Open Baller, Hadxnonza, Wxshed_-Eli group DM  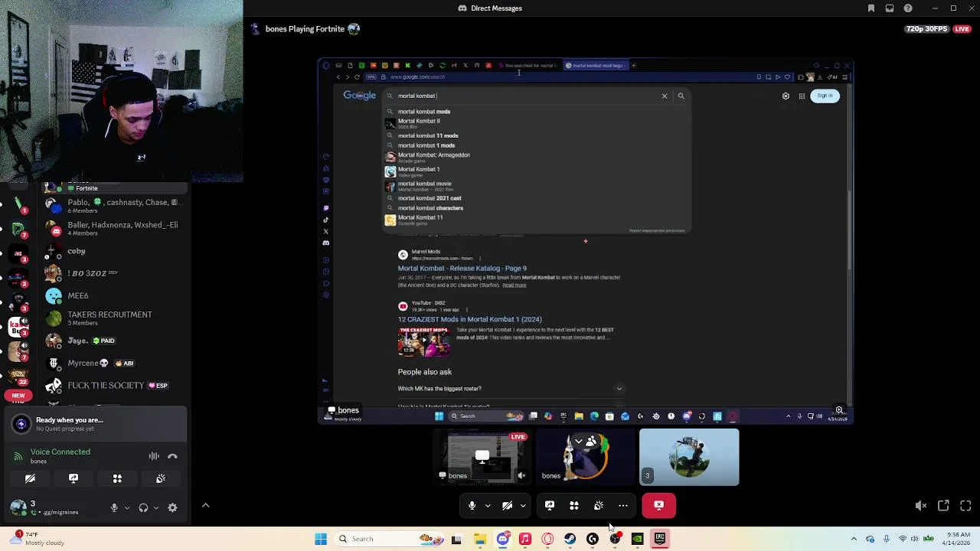coord(113,228)
